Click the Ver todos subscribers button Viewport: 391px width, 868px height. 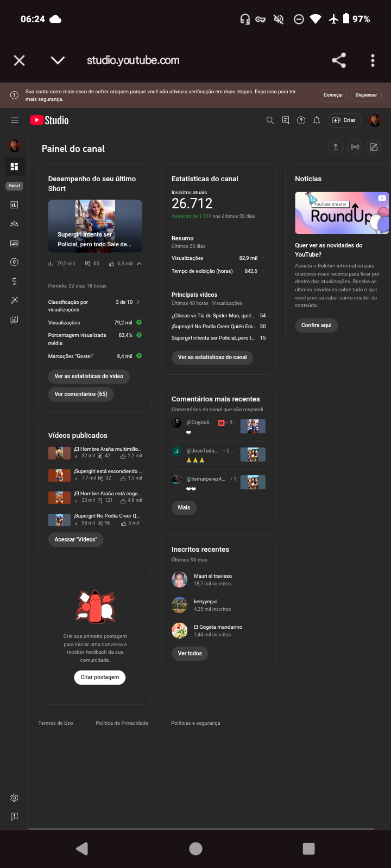click(x=190, y=653)
